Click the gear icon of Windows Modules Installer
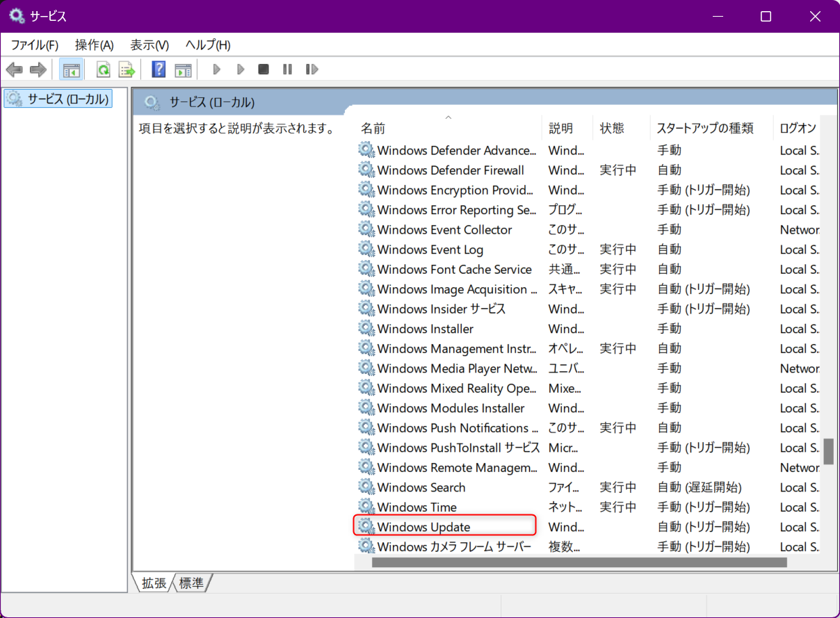 (366, 407)
